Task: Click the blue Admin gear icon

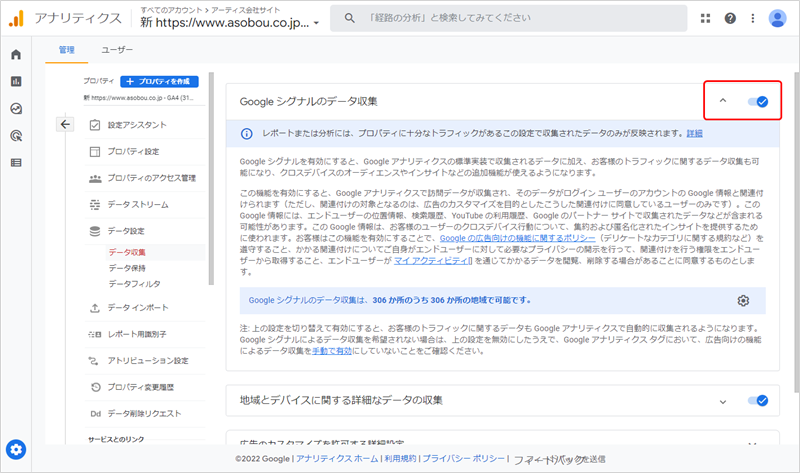Action: 16,450
